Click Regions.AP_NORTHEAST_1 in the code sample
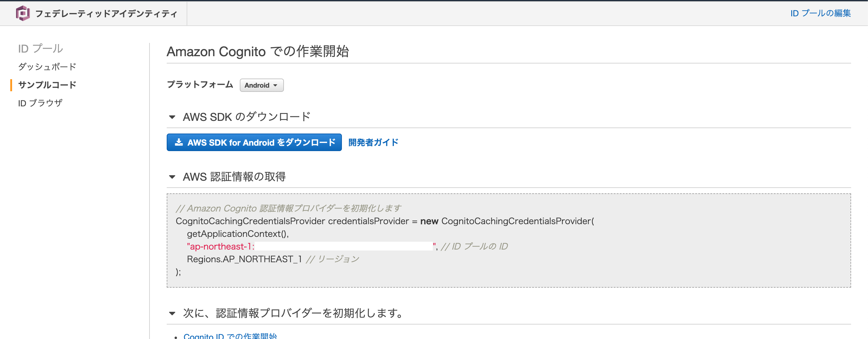Screen dimensions: 868x339 click(244, 259)
